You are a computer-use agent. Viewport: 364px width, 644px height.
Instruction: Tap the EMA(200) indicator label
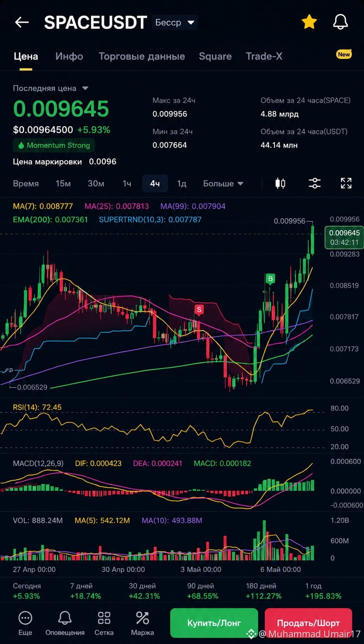50,219
